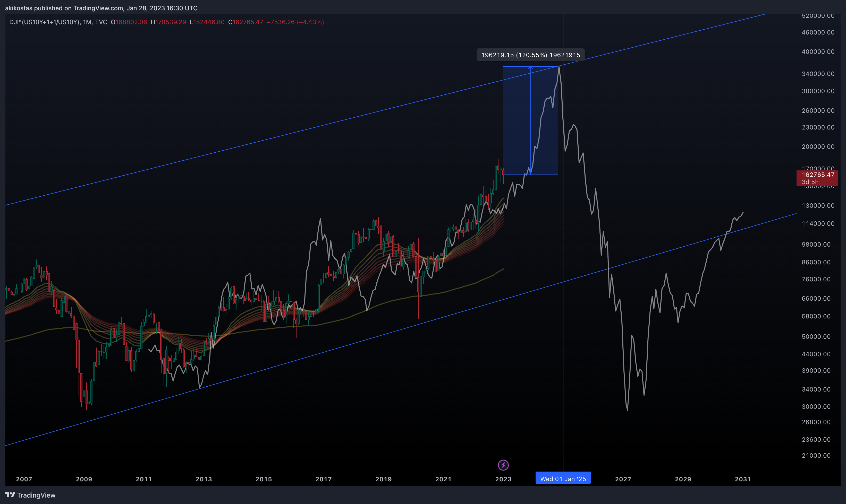Image resolution: width=846 pixels, height=504 pixels.
Task: Click the measurement tooltip 196219.15 (120.55%)
Action: tap(531, 55)
